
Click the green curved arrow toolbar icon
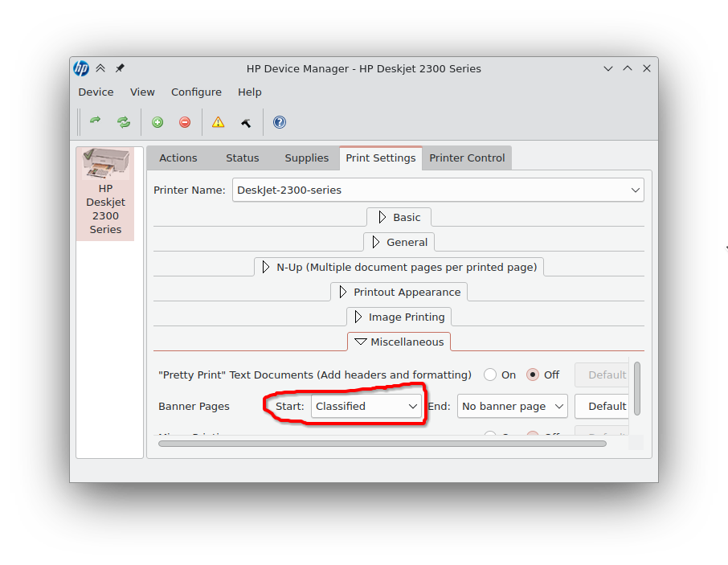[x=96, y=121]
